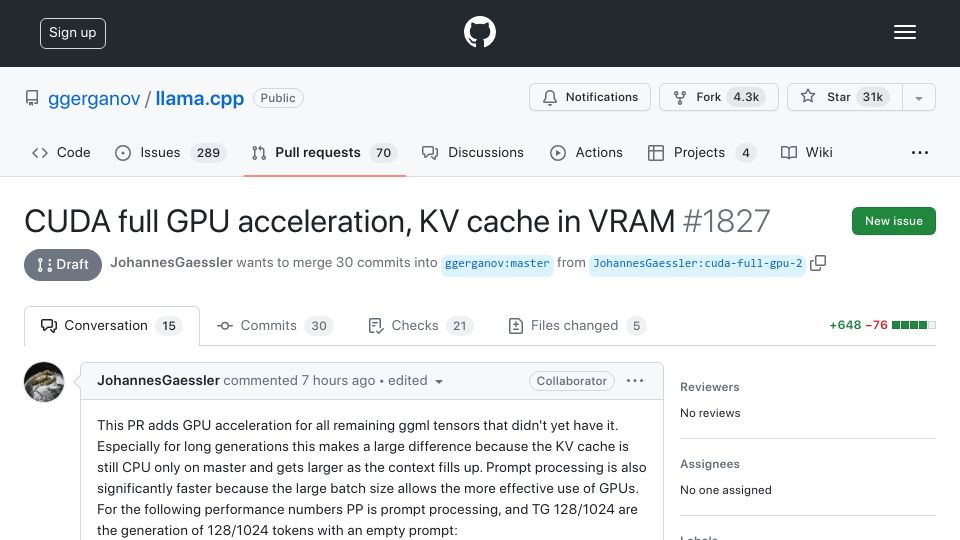Switch to the Checks tab
This screenshot has width=960, height=540.
click(420, 326)
